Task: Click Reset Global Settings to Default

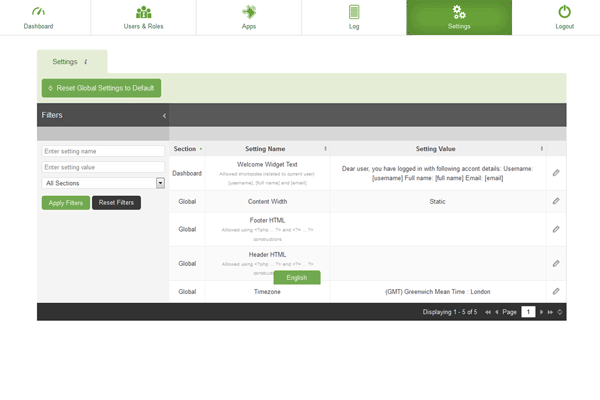Action: click(x=101, y=88)
